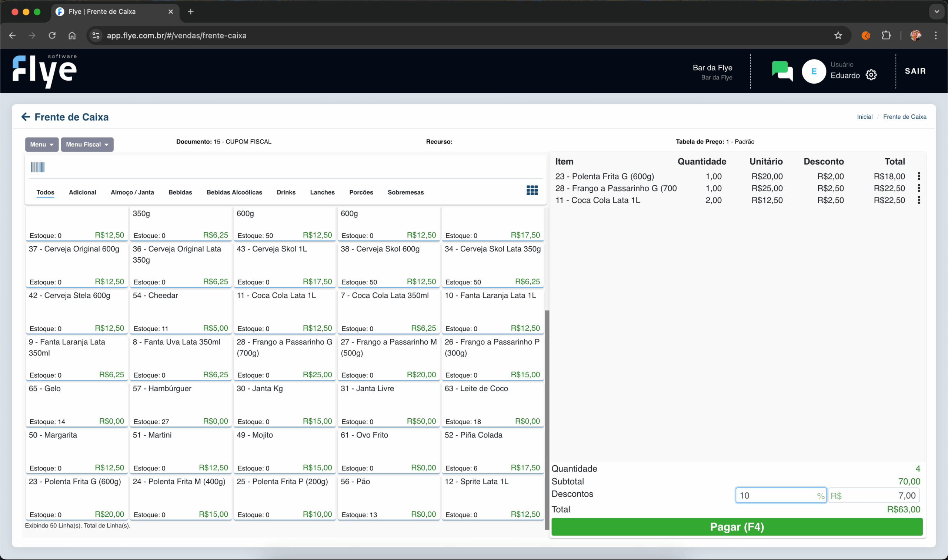The height and width of the screenshot is (560, 948).
Task: Select the Bebidas Alcoólicas category tab
Action: [234, 192]
